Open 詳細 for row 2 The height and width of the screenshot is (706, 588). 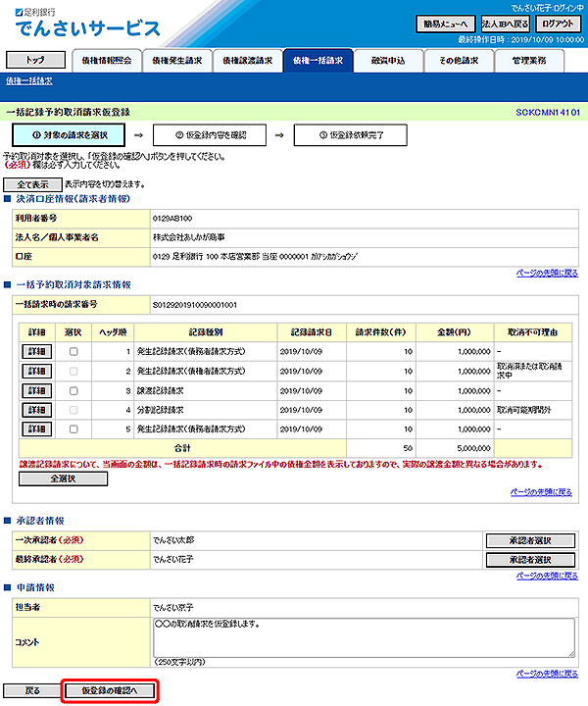[36, 371]
